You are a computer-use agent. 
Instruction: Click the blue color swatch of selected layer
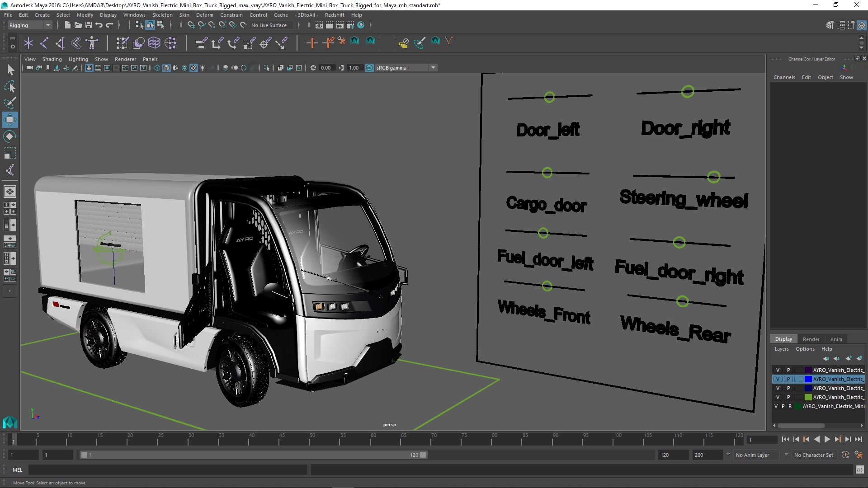coord(808,379)
